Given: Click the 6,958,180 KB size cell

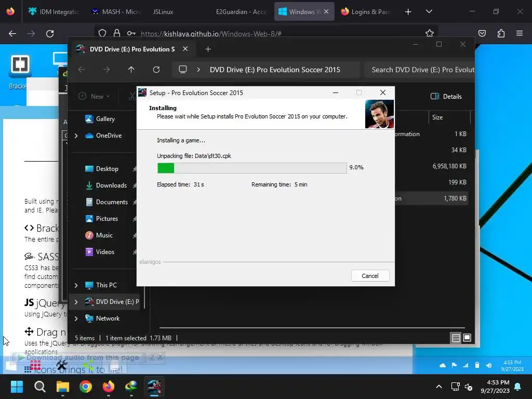Looking at the screenshot, I should pyautogui.click(x=449, y=166).
